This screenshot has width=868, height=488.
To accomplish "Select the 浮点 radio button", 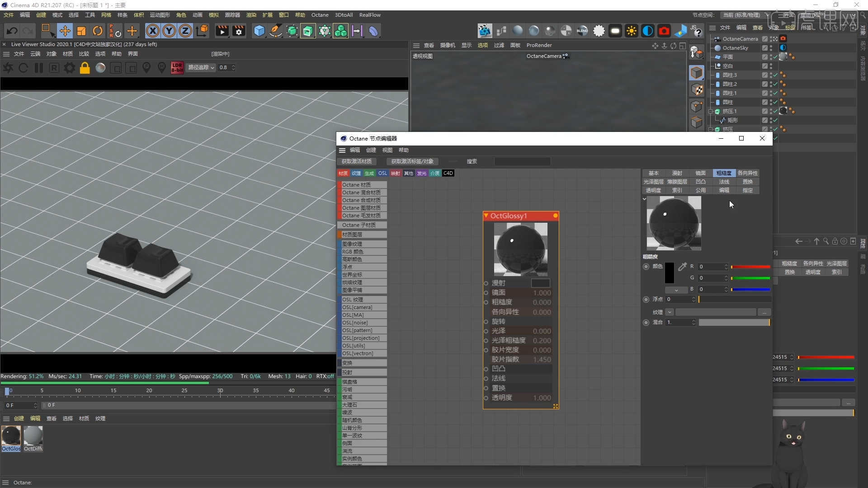I will (x=646, y=299).
